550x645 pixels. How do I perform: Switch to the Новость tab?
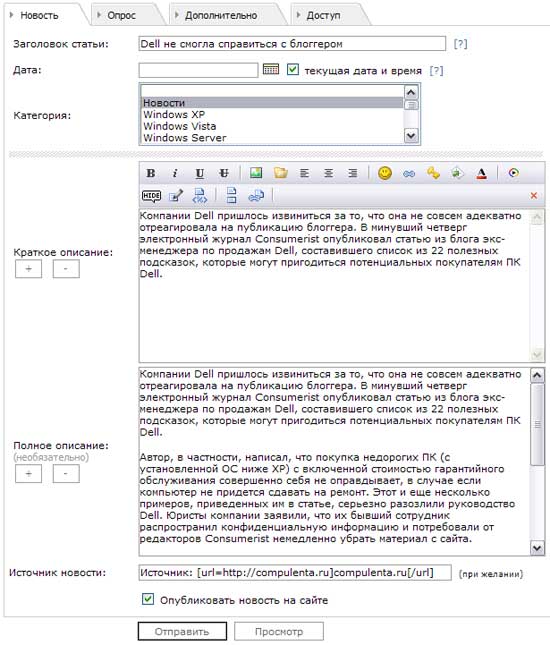[x=39, y=16]
